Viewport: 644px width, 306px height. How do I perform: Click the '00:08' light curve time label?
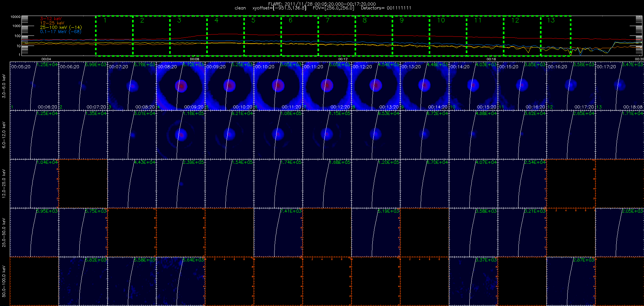195,59
